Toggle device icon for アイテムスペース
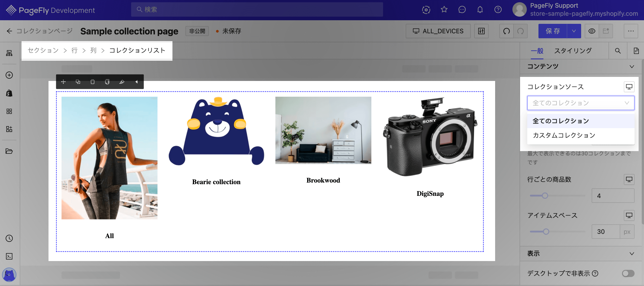This screenshot has height=286, width=644. coord(629,215)
